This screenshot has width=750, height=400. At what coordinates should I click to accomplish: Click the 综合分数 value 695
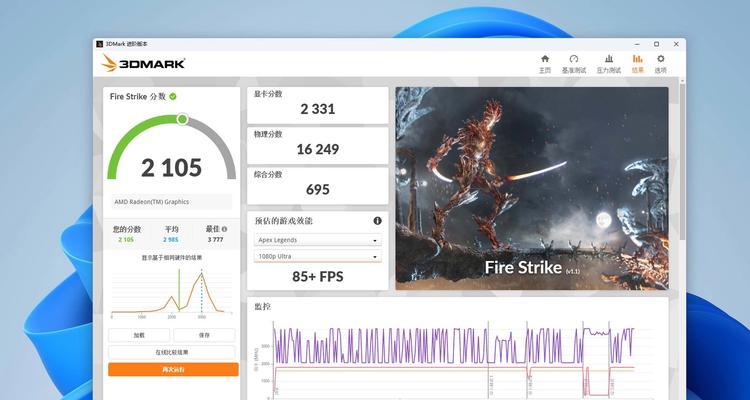click(x=318, y=189)
